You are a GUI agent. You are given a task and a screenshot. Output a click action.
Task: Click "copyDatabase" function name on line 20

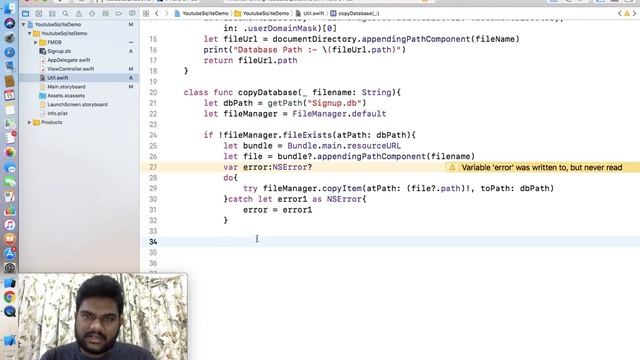point(268,93)
